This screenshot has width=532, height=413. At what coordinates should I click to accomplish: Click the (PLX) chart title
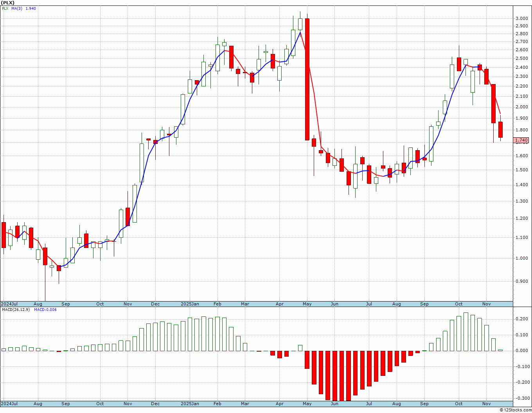(8, 3)
